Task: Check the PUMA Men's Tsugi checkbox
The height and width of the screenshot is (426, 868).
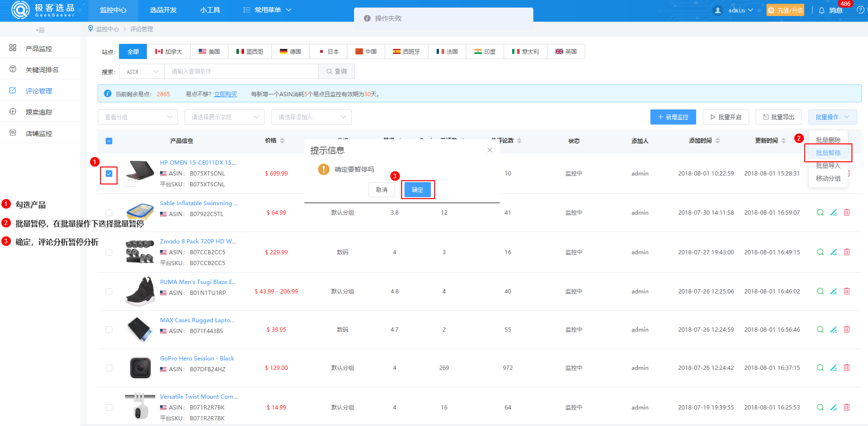Action: pyautogui.click(x=109, y=292)
